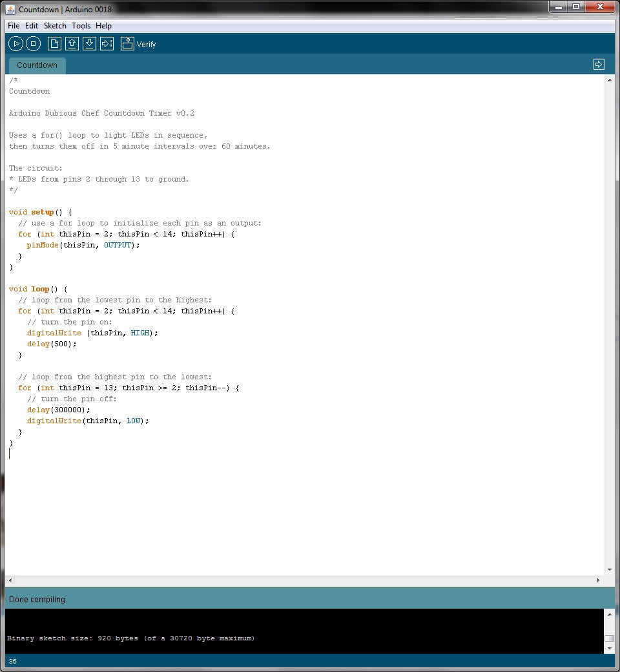Open the tab menu arrow icon at right

[599, 64]
